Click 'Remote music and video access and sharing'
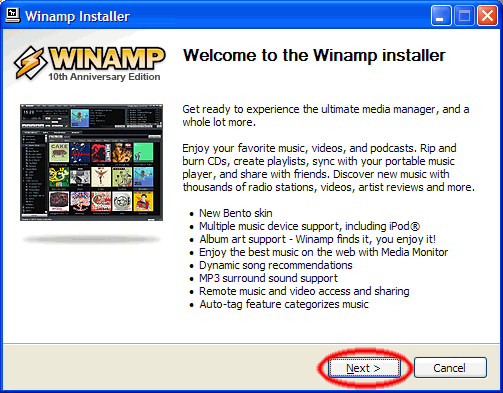The height and width of the screenshot is (393, 503). pos(304,291)
